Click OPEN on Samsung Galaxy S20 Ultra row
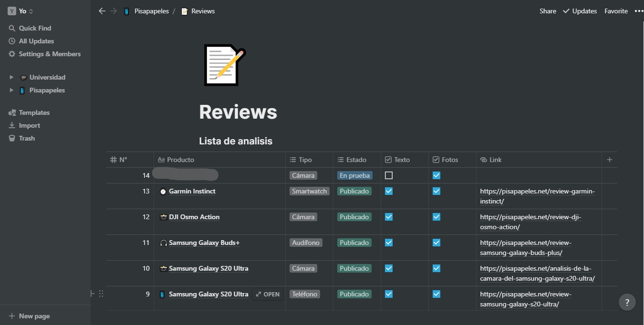Viewport: 644px width, 325px height. click(x=268, y=294)
